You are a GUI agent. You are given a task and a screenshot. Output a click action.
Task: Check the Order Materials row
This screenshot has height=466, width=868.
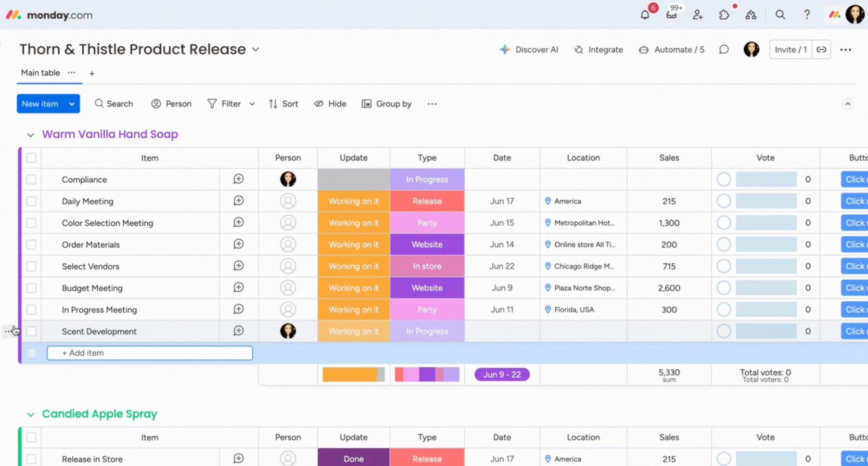click(x=31, y=244)
